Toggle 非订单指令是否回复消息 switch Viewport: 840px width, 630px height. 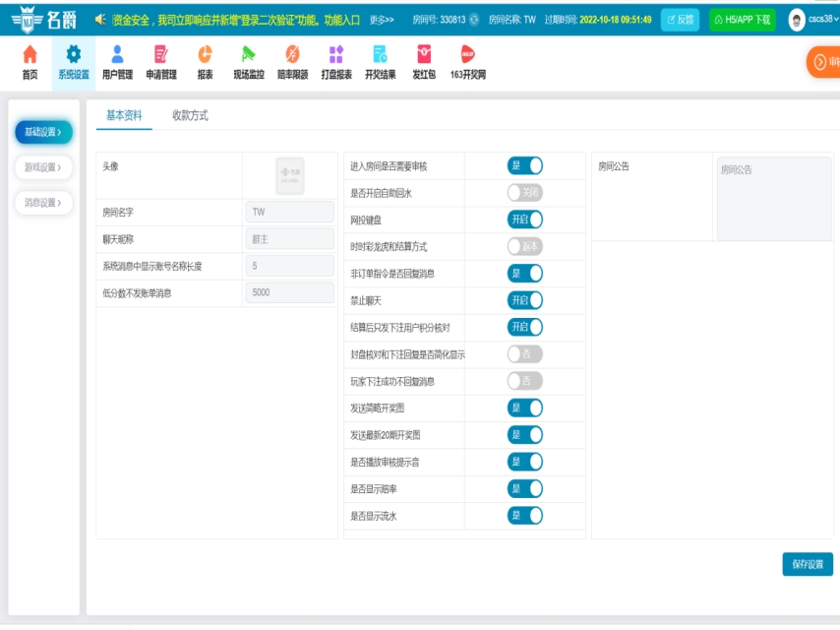pos(525,274)
